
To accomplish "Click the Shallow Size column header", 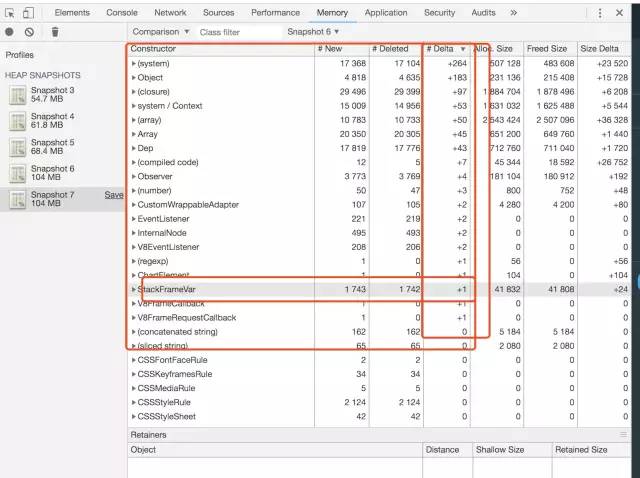I will point(512,450).
